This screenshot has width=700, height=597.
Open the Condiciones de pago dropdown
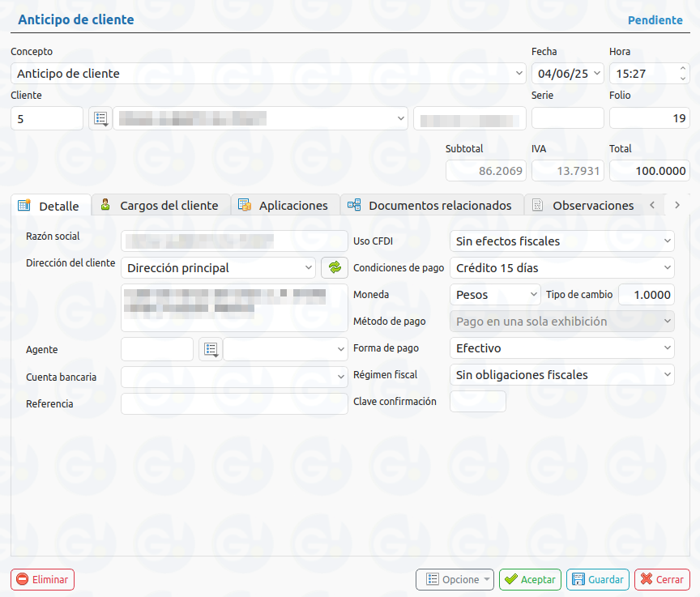(x=667, y=267)
